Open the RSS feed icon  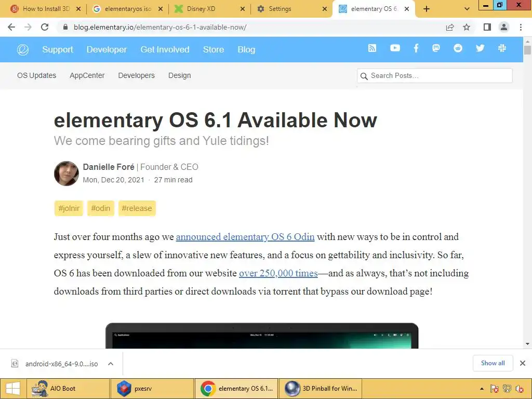[372, 48]
